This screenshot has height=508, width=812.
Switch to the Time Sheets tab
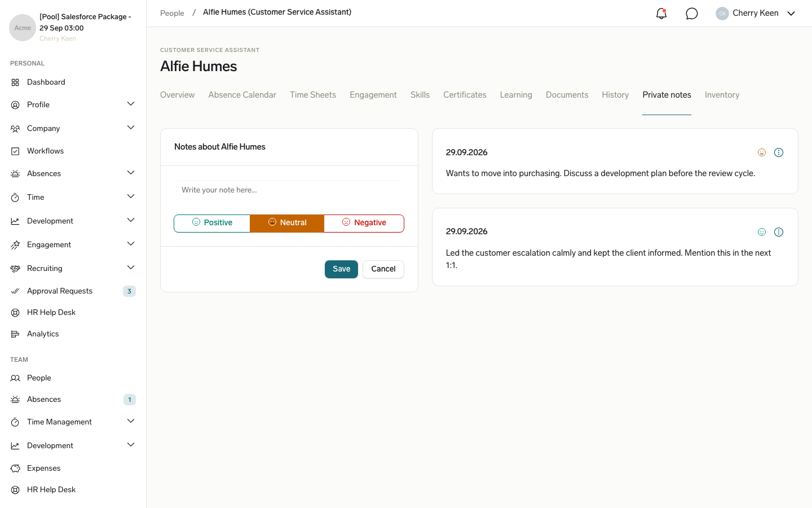point(313,95)
